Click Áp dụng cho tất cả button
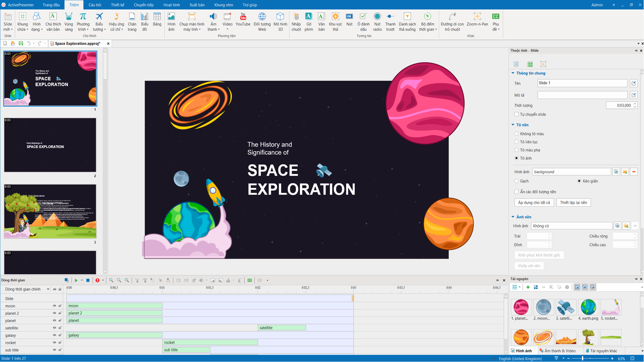 click(534, 202)
